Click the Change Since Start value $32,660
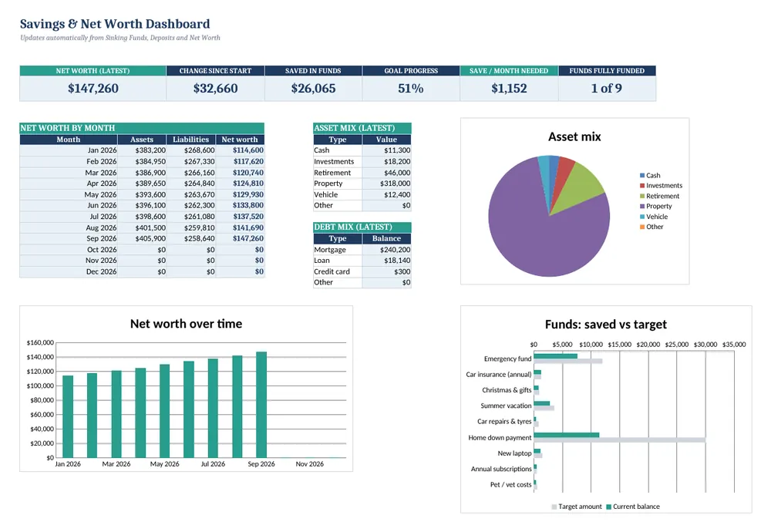The image size is (771, 532). point(215,89)
